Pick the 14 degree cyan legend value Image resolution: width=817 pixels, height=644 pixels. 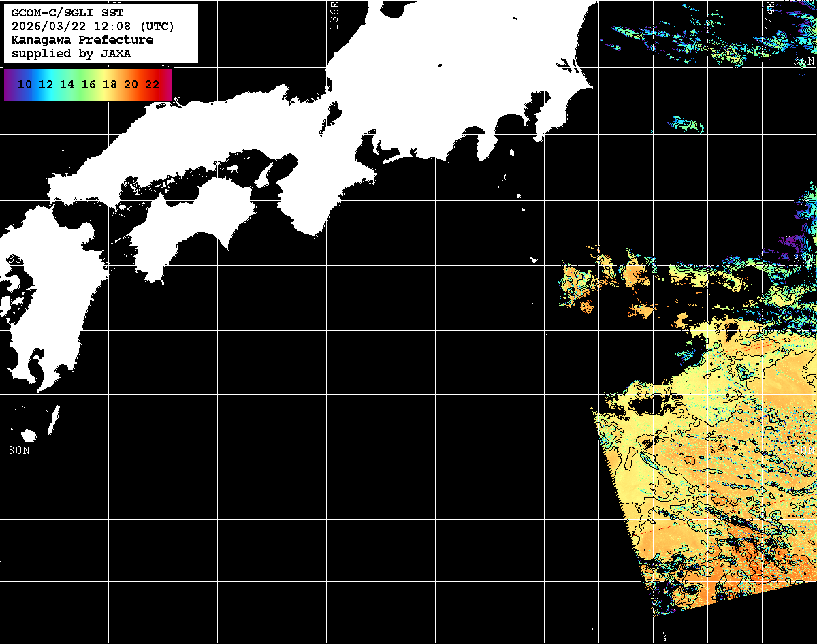point(67,85)
